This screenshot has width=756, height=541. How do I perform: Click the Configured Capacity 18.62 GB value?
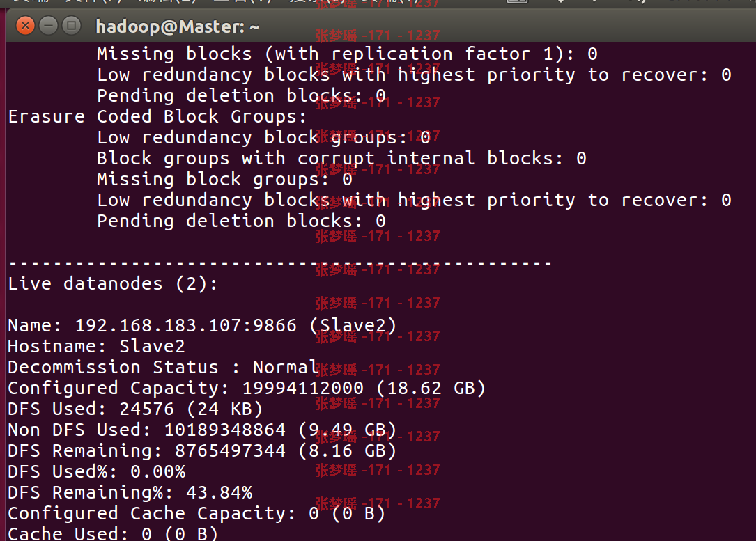coord(431,389)
